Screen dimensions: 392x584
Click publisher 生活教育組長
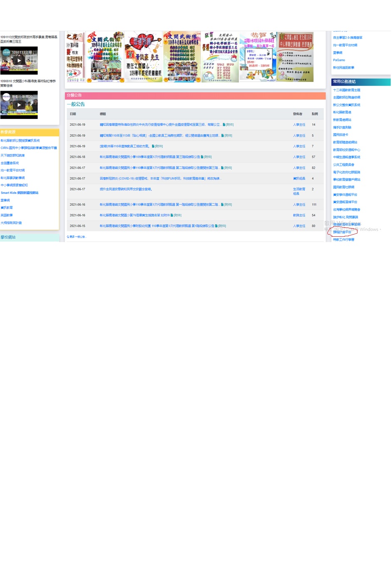[x=299, y=191]
